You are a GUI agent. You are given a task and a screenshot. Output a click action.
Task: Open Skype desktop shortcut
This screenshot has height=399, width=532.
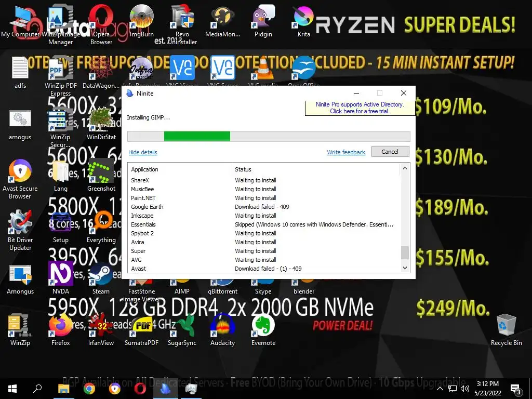click(263, 287)
